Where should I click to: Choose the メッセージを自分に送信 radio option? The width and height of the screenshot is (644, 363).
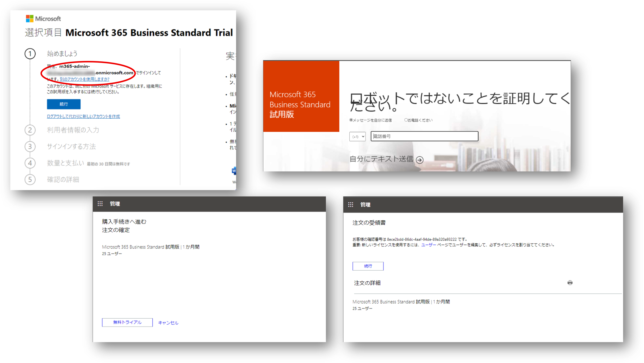(351, 120)
